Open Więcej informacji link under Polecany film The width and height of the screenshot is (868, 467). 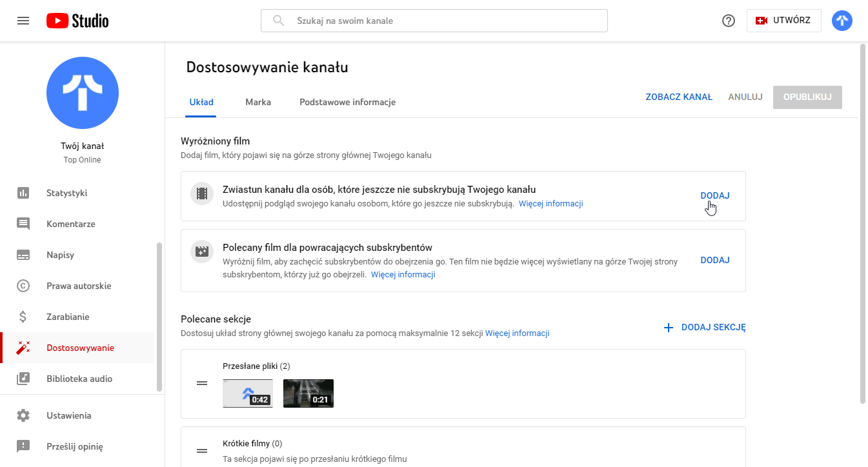403,275
